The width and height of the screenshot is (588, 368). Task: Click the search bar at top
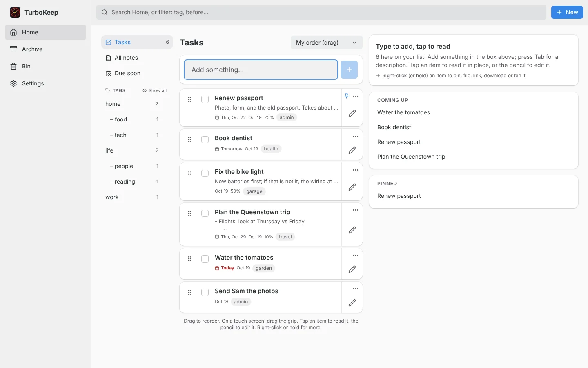point(321,12)
